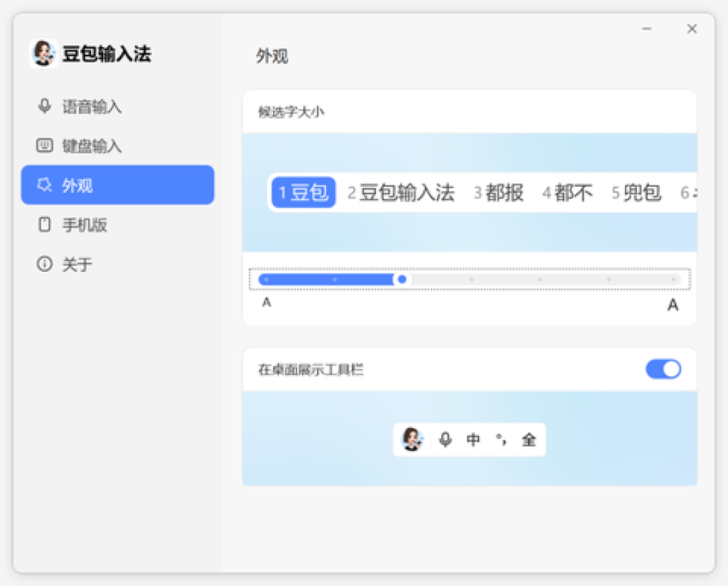Viewport: 728px width, 586px height.
Task: Click the 候选字大小 label
Action: 291,112
